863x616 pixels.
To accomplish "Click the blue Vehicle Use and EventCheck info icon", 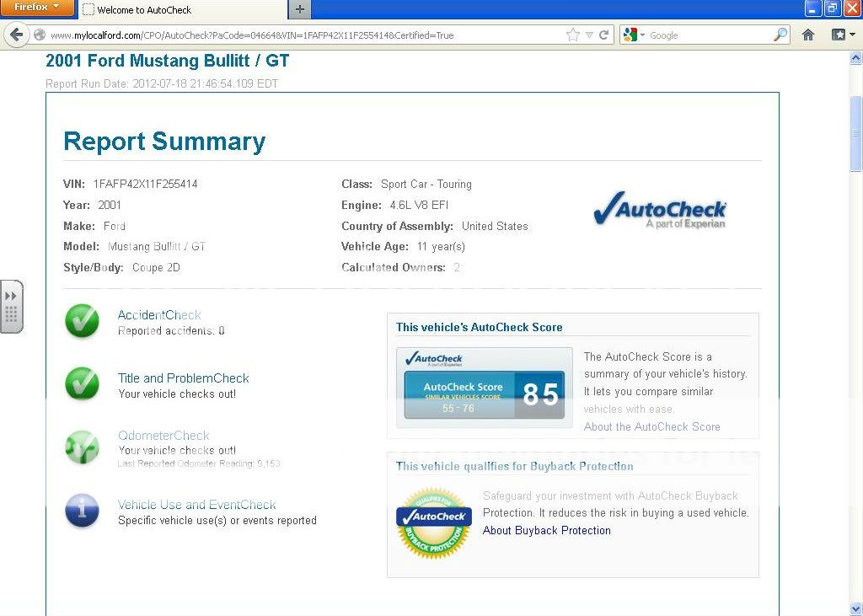I will [x=81, y=511].
